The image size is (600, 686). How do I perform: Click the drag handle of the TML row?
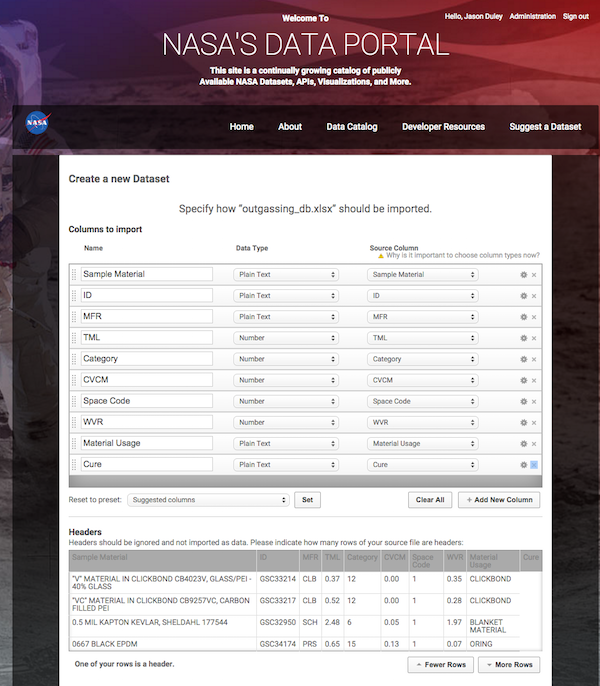tap(74, 338)
